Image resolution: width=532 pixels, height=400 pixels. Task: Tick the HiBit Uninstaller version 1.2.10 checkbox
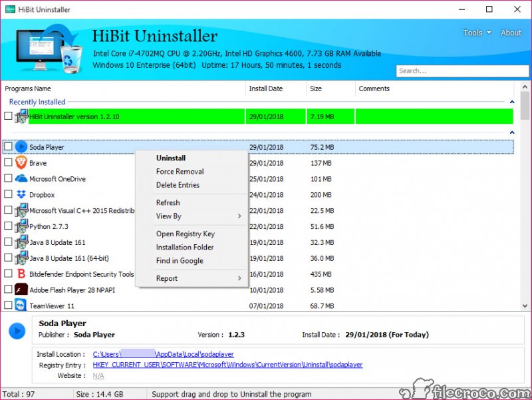8,116
